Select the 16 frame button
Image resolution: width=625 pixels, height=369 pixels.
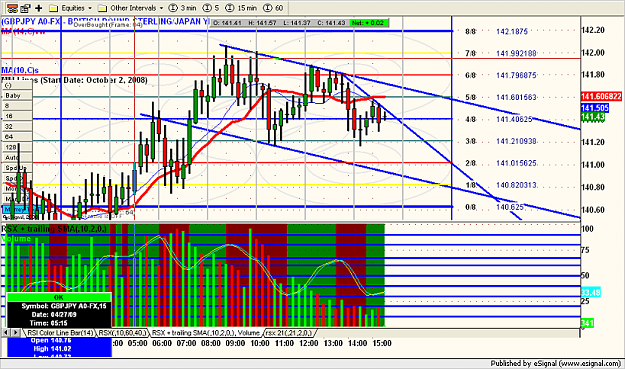(17, 116)
